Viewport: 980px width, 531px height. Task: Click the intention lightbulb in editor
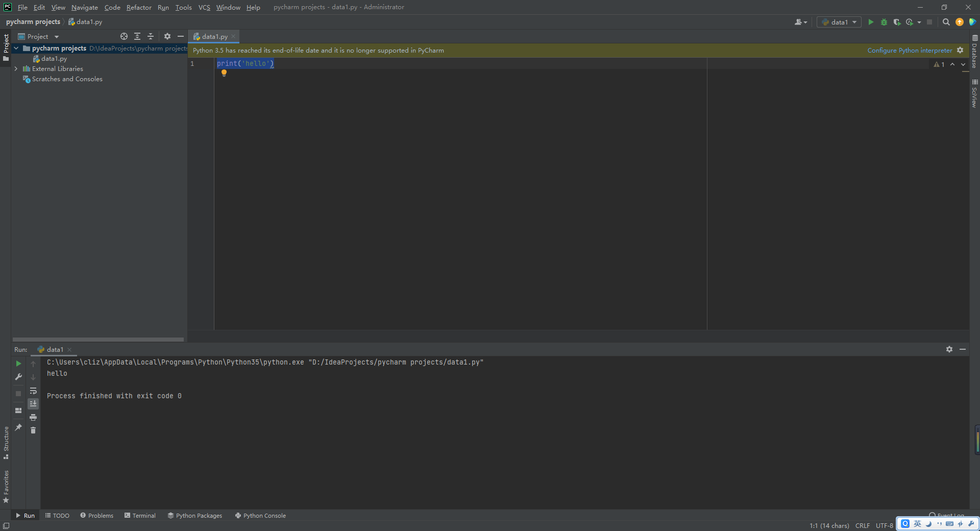(224, 73)
